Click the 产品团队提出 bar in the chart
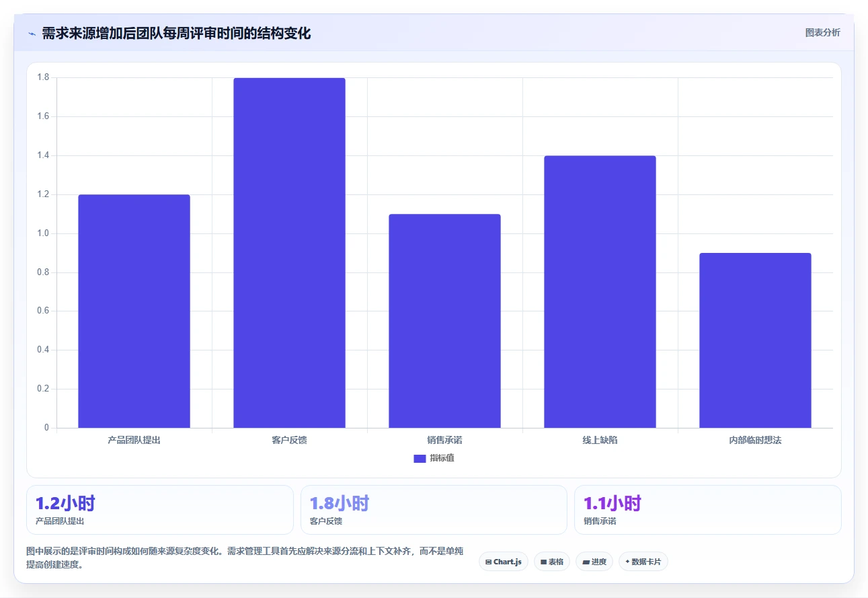This screenshot has width=868, height=598. tap(134, 311)
